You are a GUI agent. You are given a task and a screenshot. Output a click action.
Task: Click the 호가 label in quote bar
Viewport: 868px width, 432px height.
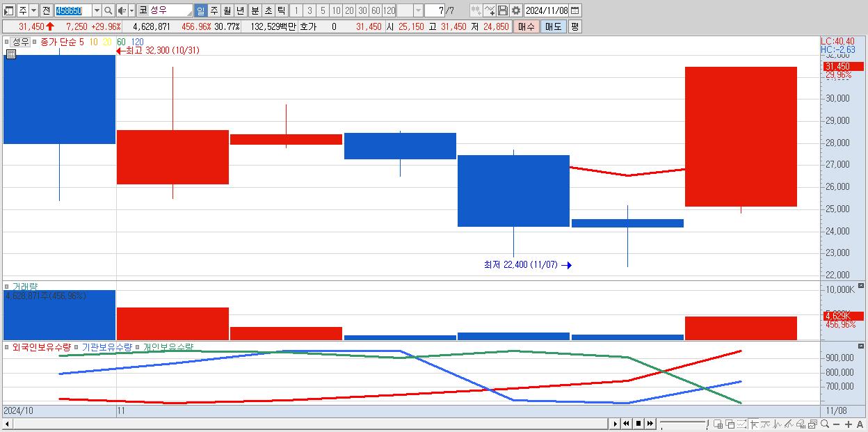[308, 26]
